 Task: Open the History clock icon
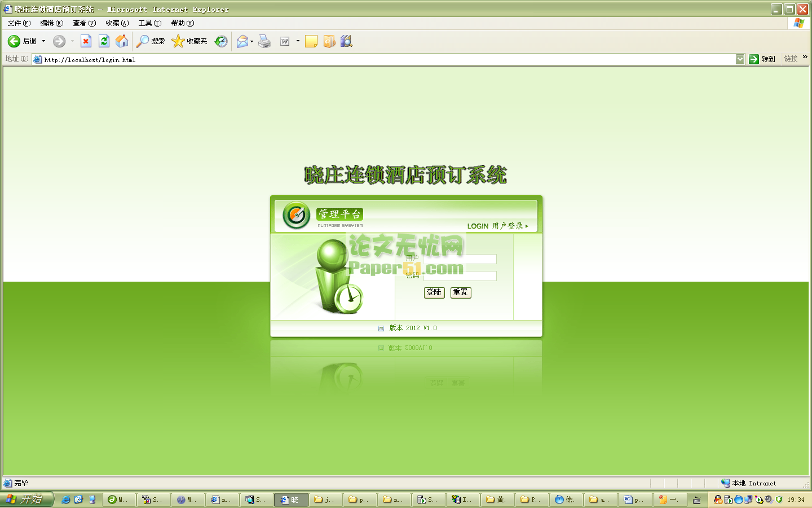[221, 41]
